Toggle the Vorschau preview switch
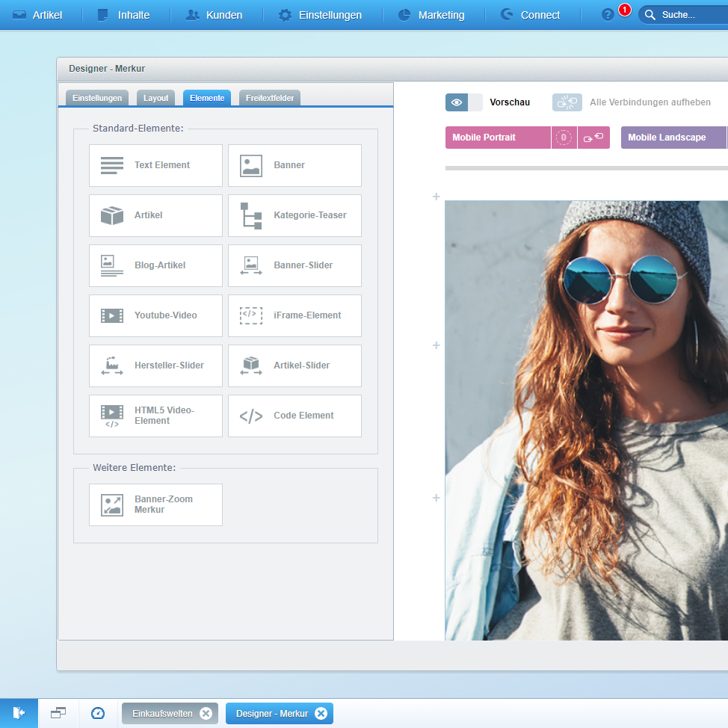The height and width of the screenshot is (728, 728). [464, 102]
